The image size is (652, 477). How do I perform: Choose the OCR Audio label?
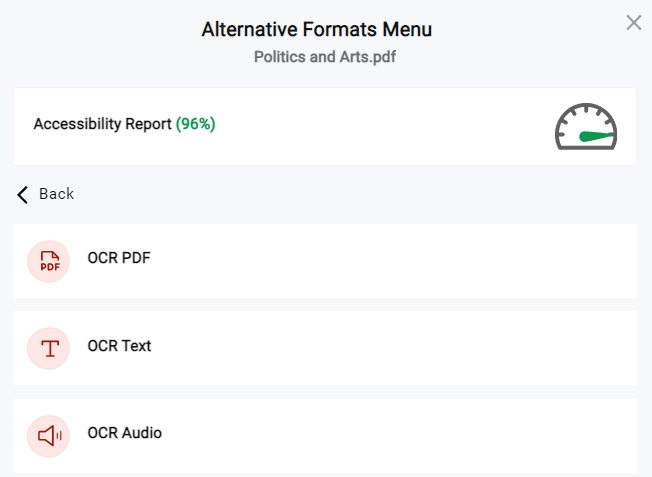tap(125, 433)
